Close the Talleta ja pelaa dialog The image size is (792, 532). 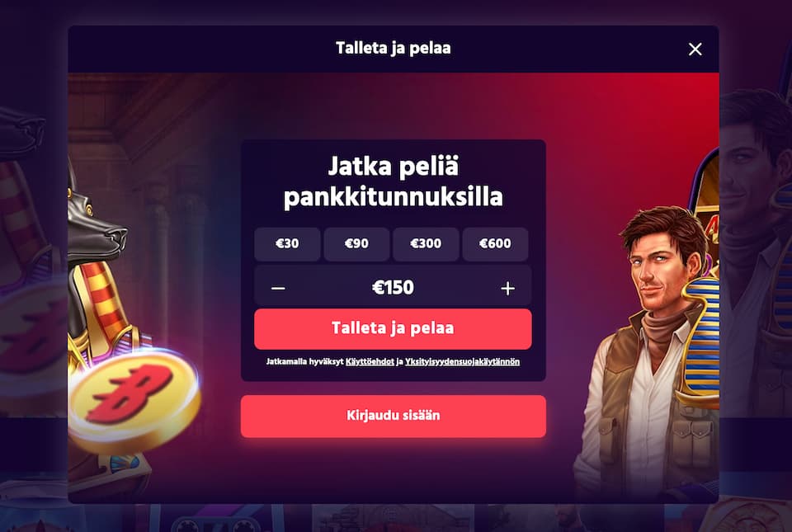pos(695,49)
